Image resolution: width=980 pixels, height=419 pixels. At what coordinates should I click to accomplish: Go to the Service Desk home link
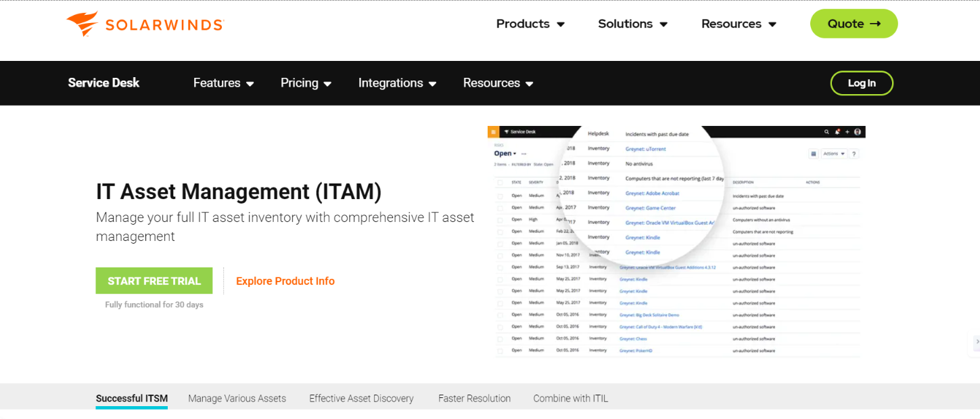coord(103,83)
